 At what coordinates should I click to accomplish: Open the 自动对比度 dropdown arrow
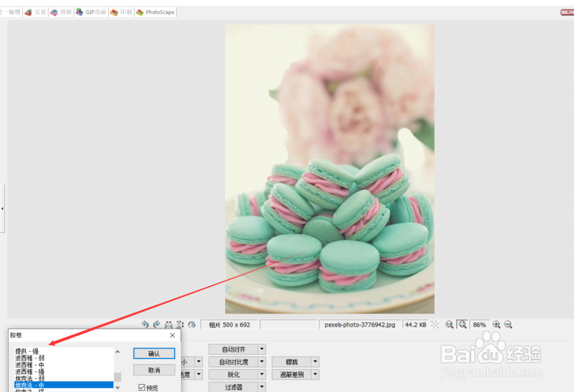(262, 362)
